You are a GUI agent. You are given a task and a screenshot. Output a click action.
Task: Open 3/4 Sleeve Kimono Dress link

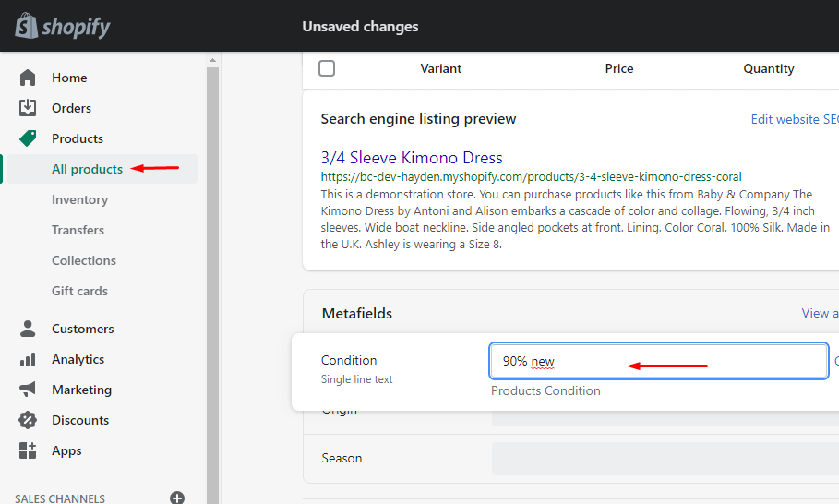[x=412, y=158]
